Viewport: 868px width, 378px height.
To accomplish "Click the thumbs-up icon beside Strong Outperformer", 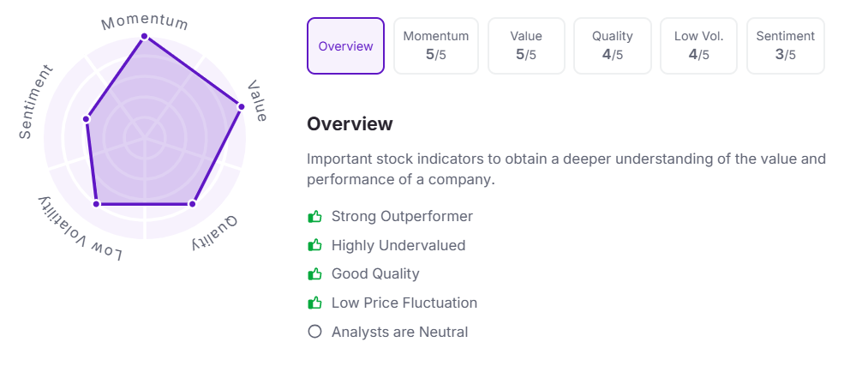I will pos(314,217).
